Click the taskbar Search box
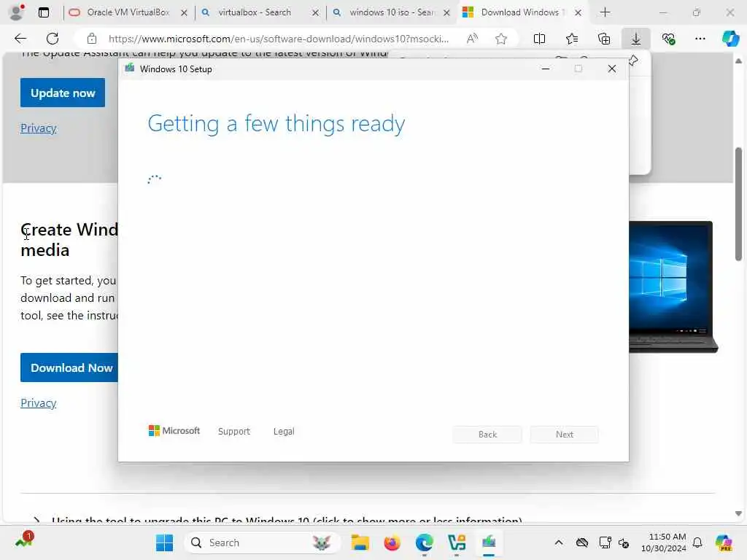The height and width of the screenshot is (560, 747). pos(262,542)
